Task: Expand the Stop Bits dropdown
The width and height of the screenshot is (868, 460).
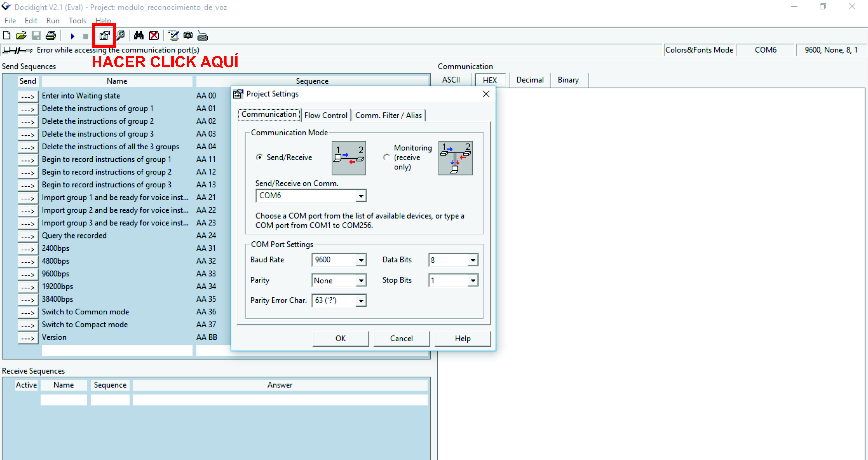Action: click(473, 280)
